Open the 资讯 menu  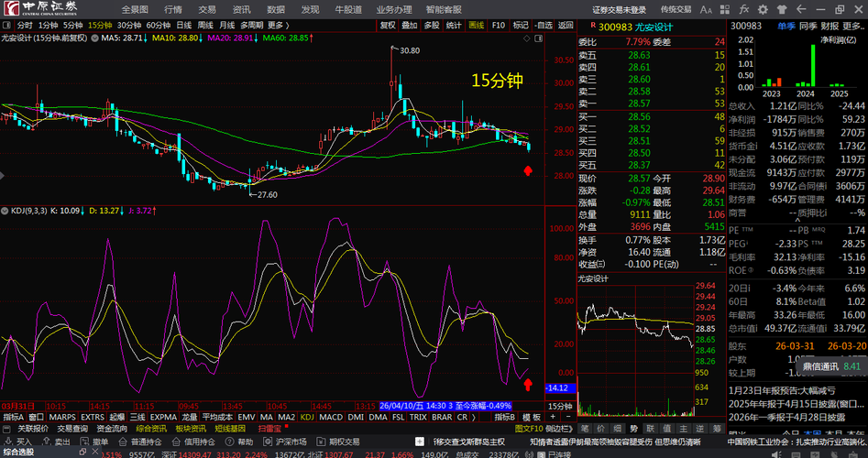tap(241, 9)
